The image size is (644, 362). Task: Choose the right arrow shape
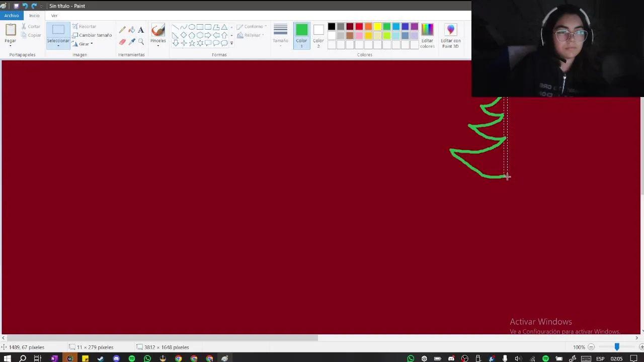tap(208, 35)
